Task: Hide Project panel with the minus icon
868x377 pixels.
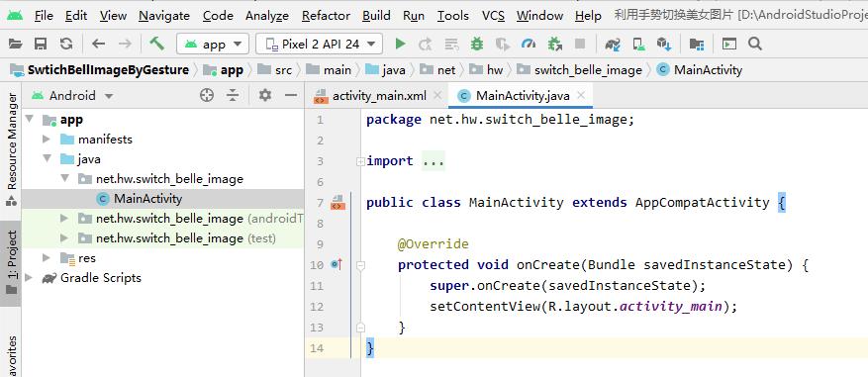Action: coord(291,95)
